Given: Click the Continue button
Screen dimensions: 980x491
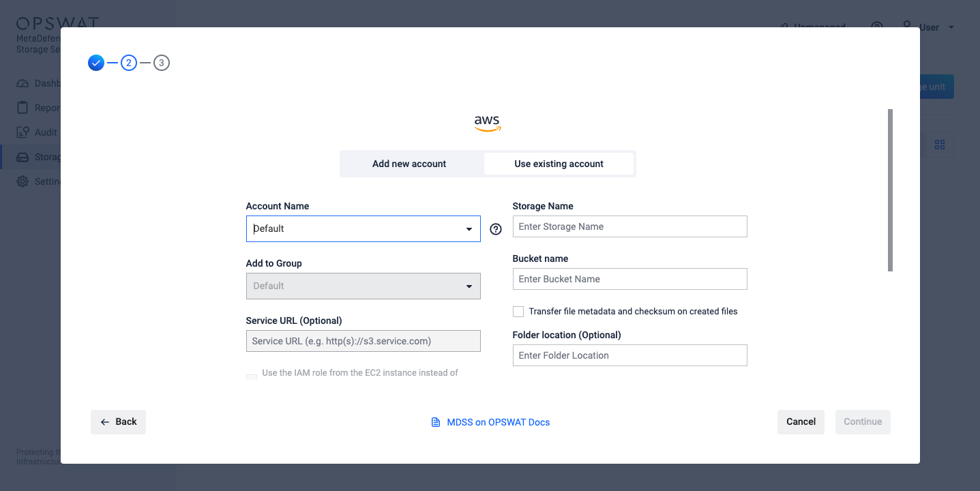Looking at the screenshot, I should [863, 422].
